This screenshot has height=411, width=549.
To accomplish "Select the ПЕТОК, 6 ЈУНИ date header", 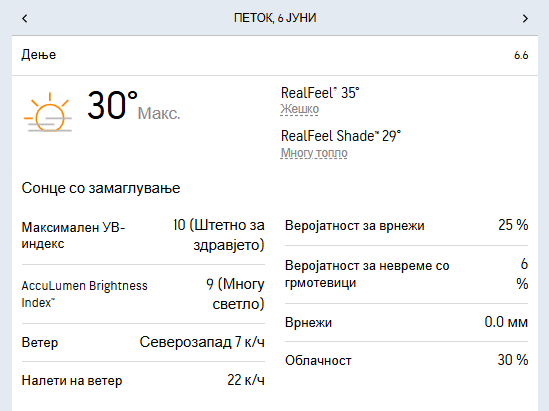I will click(x=275, y=18).
